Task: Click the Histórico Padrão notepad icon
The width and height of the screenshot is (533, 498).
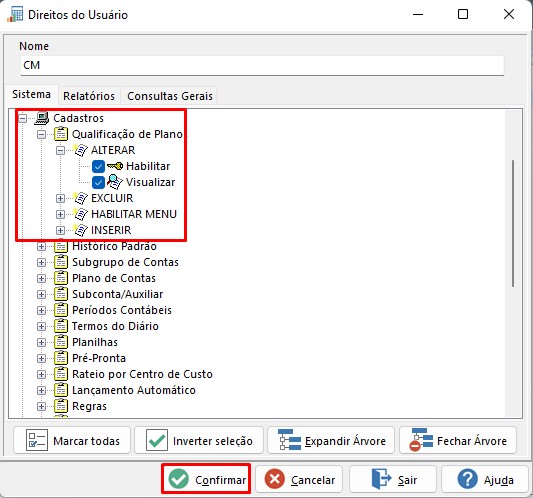Action: (x=61, y=246)
